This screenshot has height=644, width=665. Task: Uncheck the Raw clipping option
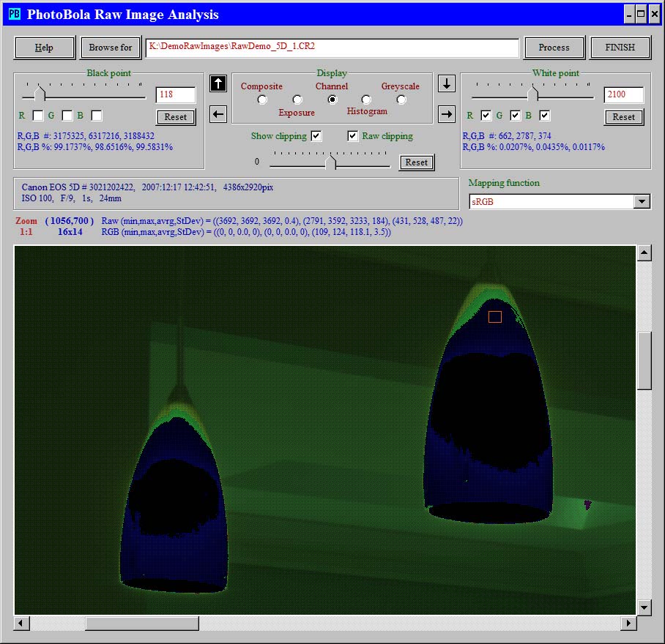click(353, 136)
